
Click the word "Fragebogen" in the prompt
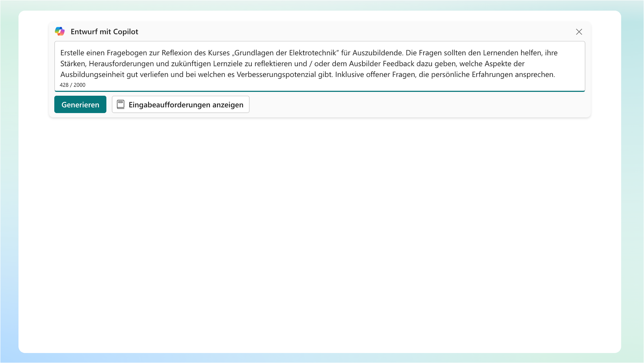[127, 53]
